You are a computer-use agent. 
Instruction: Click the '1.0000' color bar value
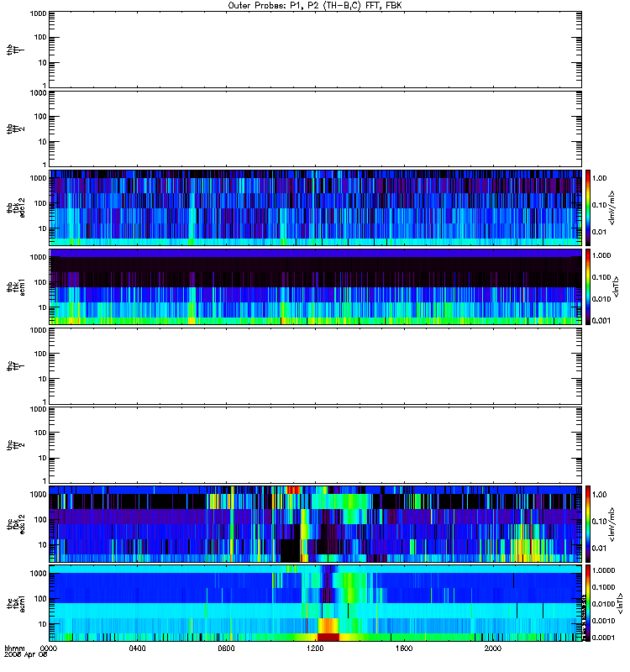pyautogui.click(x=603, y=570)
